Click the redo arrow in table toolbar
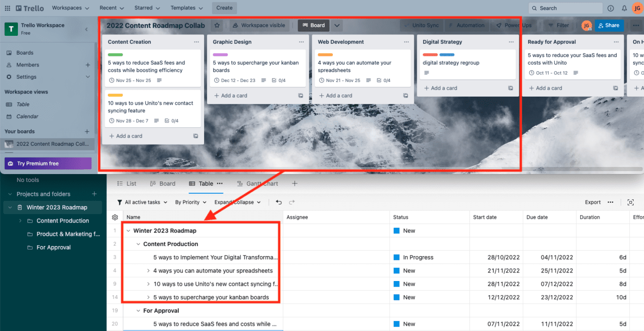The width and height of the screenshot is (644, 331). pyautogui.click(x=292, y=202)
